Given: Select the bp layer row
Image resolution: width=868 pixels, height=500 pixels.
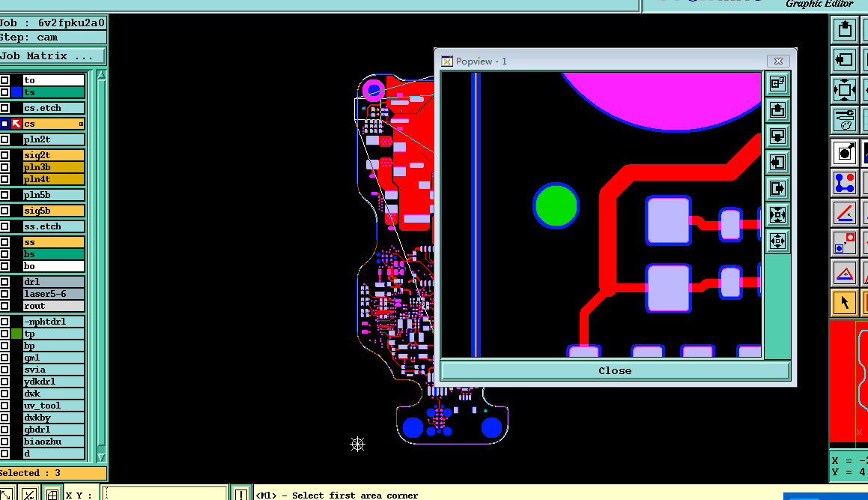Looking at the screenshot, I should [53, 346].
